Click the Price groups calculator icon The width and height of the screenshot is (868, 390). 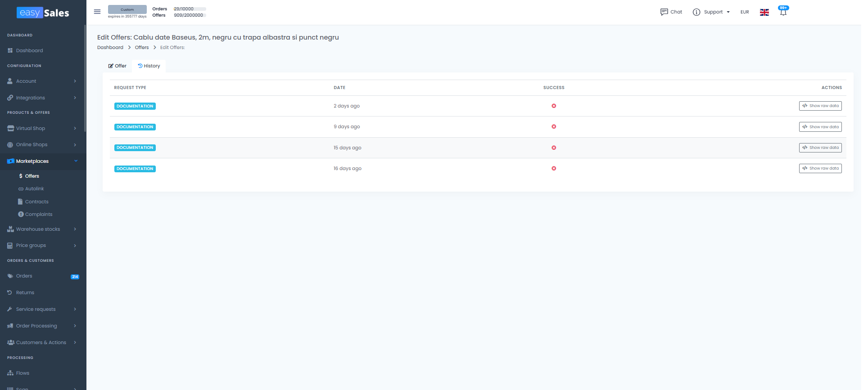tap(10, 246)
